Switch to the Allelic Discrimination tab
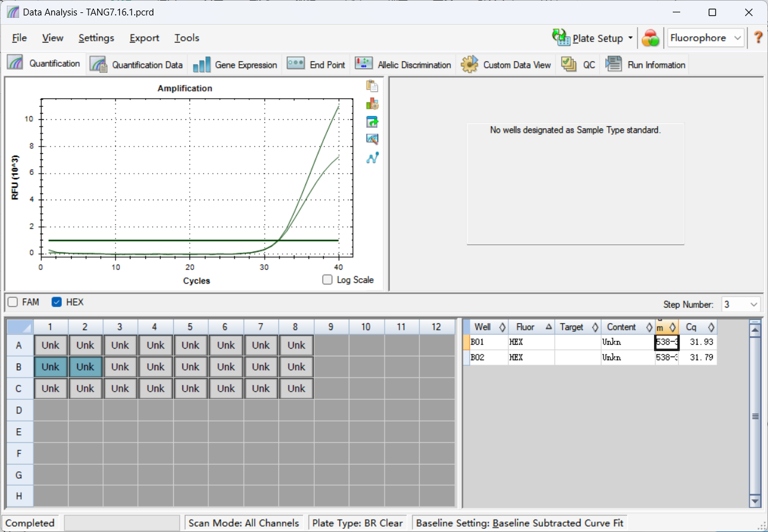Screen dimensions: 768x532 [x=403, y=64]
